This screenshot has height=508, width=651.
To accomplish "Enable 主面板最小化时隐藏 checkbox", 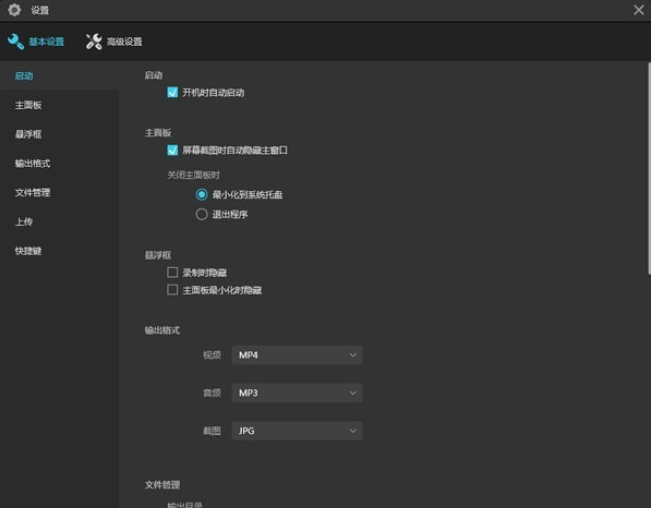I will click(x=173, y=290).
